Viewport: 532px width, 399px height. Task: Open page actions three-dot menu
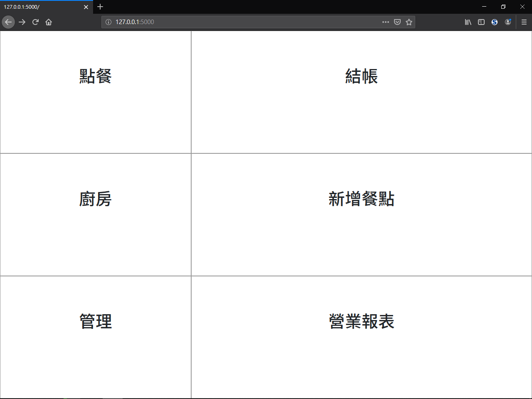(x=386, y=22)
